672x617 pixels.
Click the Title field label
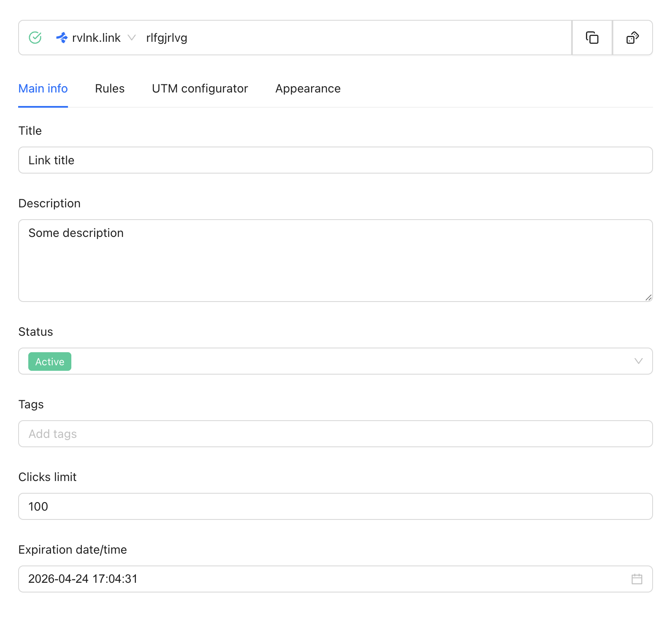[x=30, y=131]
